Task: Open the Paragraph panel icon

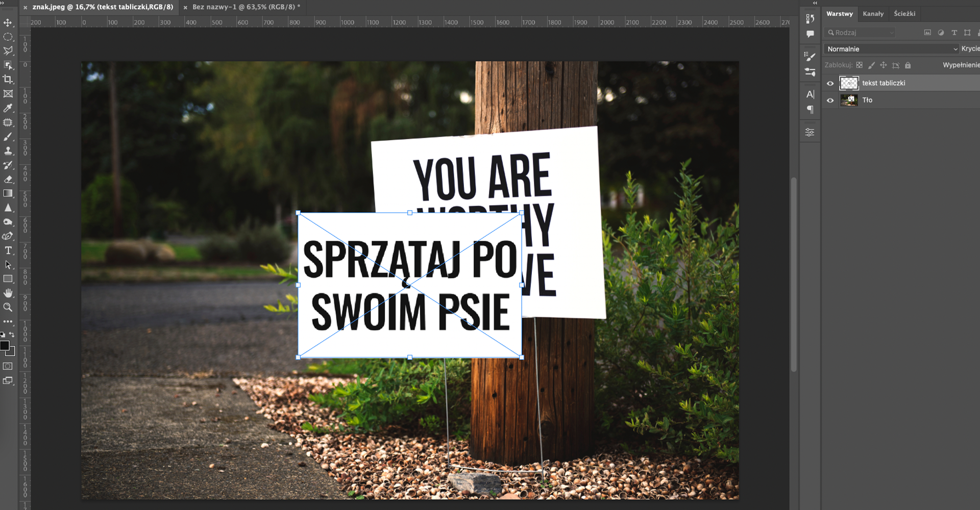Action: pos(810,110)
